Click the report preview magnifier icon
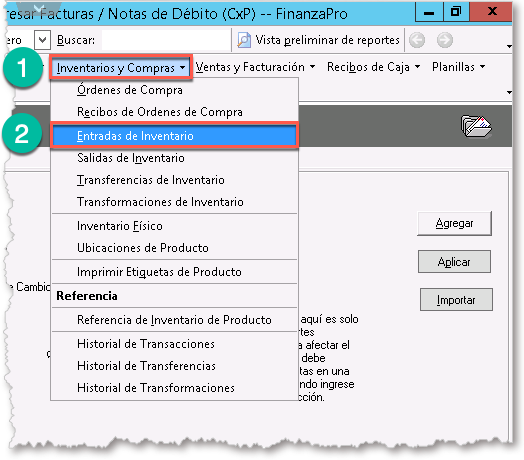 click(244, 40)
